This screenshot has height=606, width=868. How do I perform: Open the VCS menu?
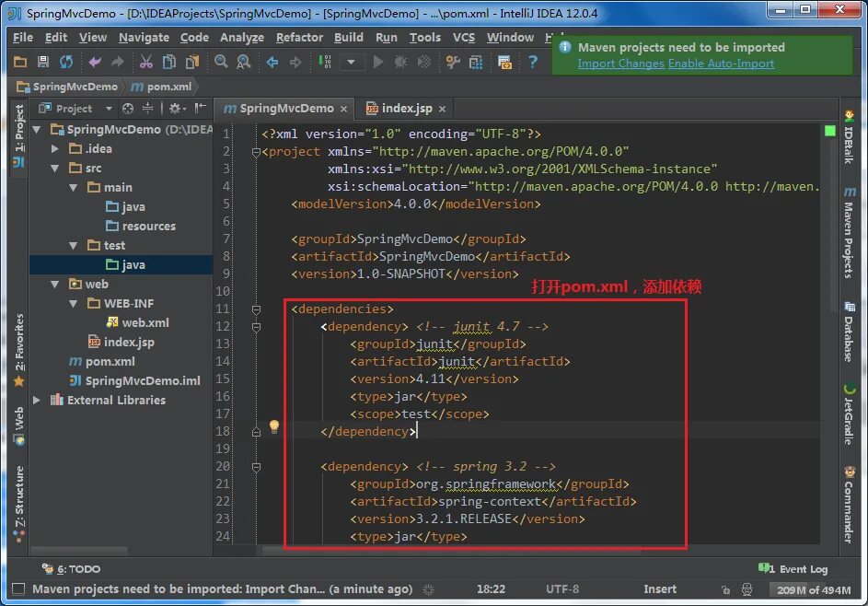tap(464, 37)
